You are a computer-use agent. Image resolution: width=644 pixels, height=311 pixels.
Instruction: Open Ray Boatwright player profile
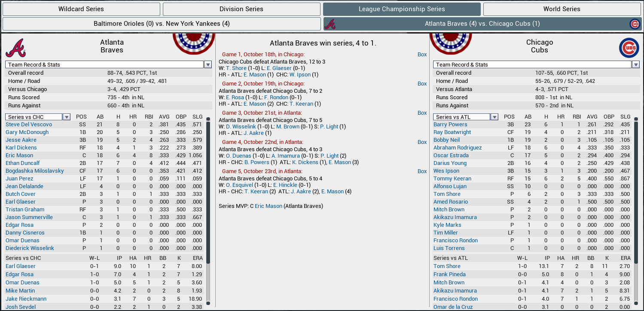452,132
